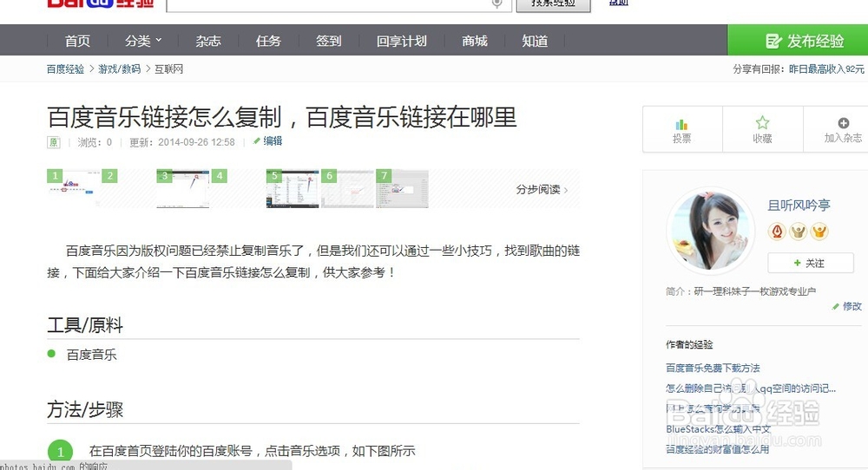Click the 收藏 star icon
Image resolution: width=868 pixels, height=470 pixels.
762,123
